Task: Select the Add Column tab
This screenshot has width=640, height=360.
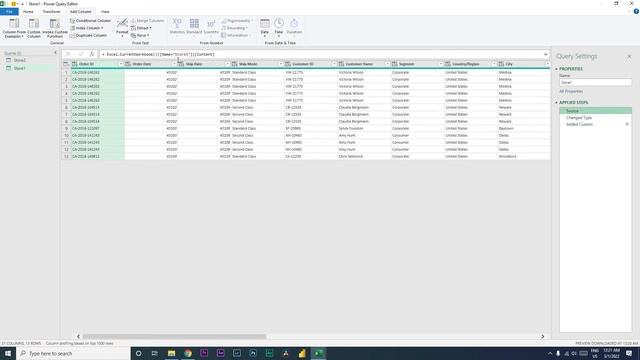Action: coord(80,12)
